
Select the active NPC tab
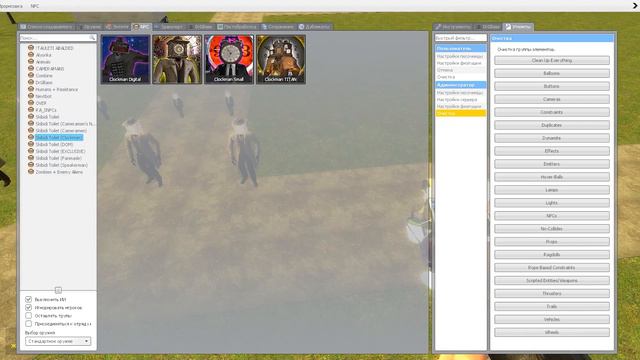point(141,27)
